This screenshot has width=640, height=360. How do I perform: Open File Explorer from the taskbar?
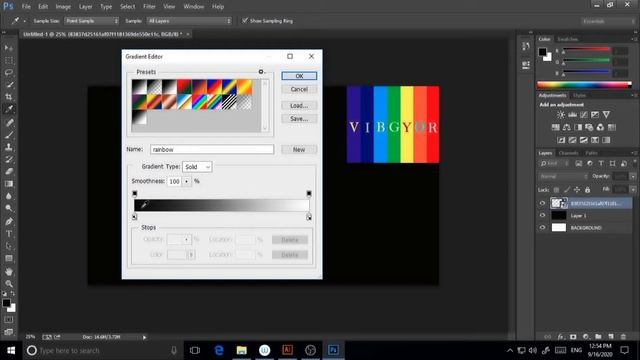pyautogui.click(x=242, y=350)
